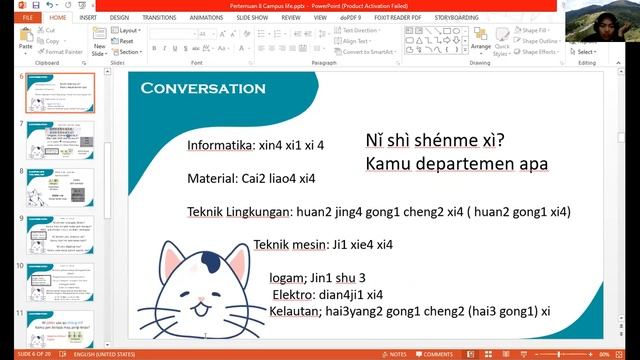This screenshot has width=640, height=360.
Task: Toggle Underline formatting
Action: click(175, 49)
